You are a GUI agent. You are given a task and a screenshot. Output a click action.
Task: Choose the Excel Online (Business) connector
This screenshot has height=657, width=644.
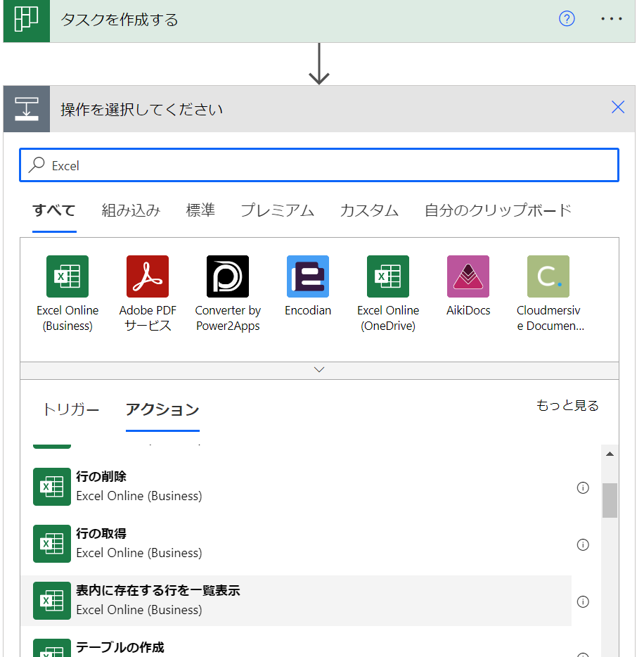[67, 293]
